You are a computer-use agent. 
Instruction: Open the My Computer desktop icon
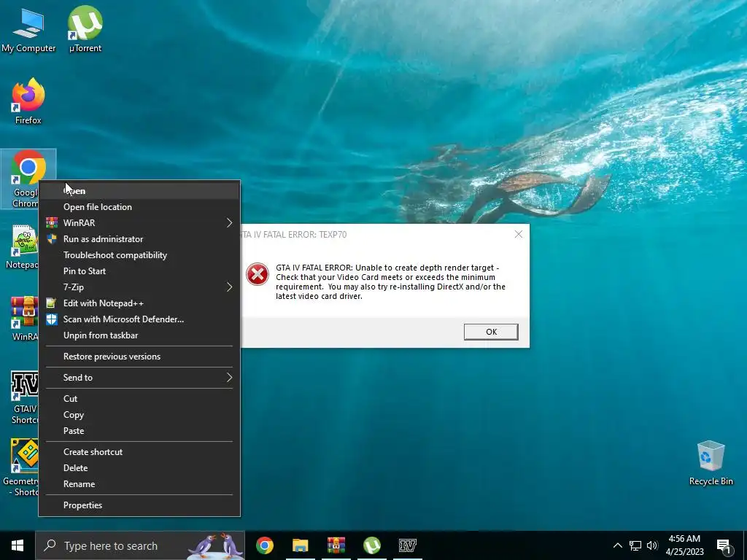[28, 30]
